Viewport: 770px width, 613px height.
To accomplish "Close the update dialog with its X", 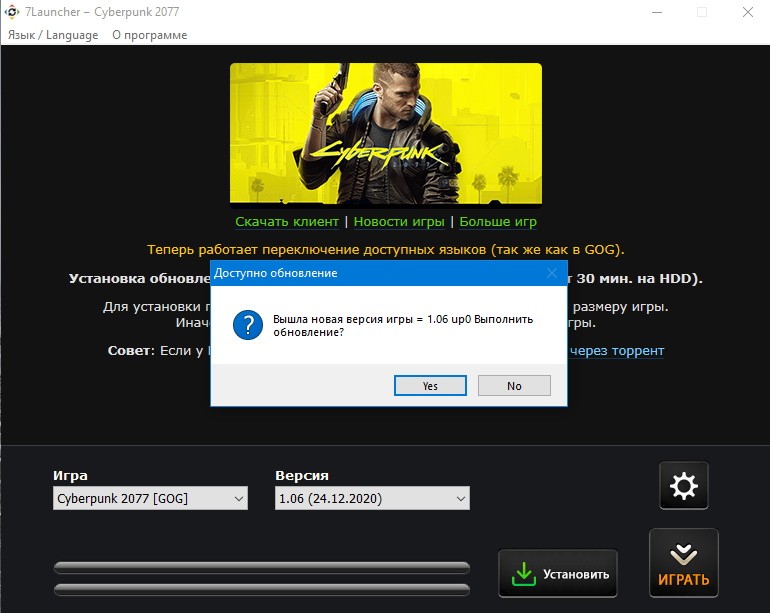I will [x=552, y=273].
